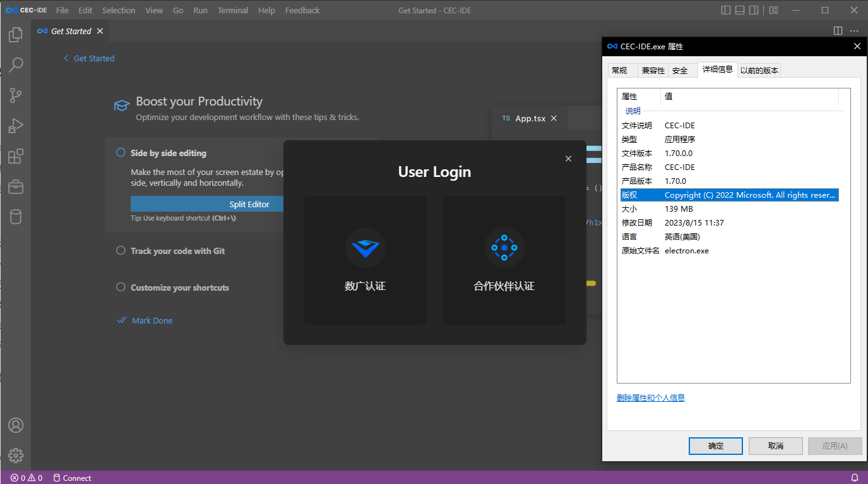Open the database cylinder icon view in the activity bar
Viewport: 868px width, 484px height.
(16, 217)
